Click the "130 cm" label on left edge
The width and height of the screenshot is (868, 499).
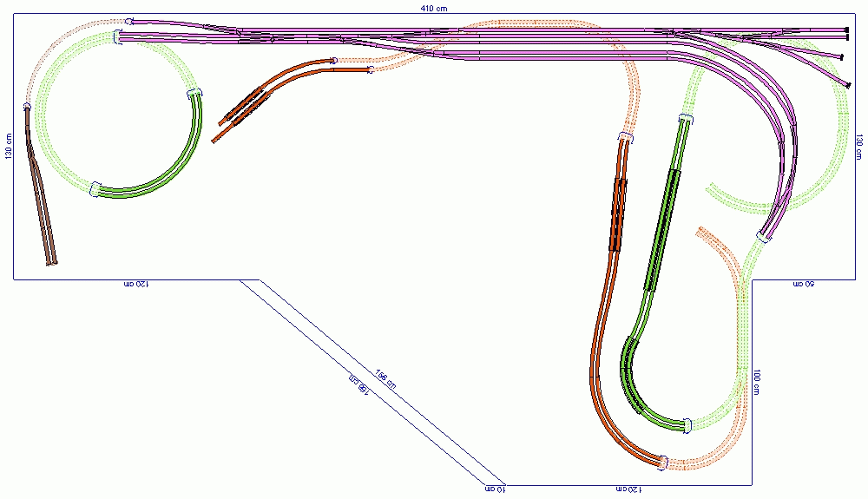click(8, 146)
